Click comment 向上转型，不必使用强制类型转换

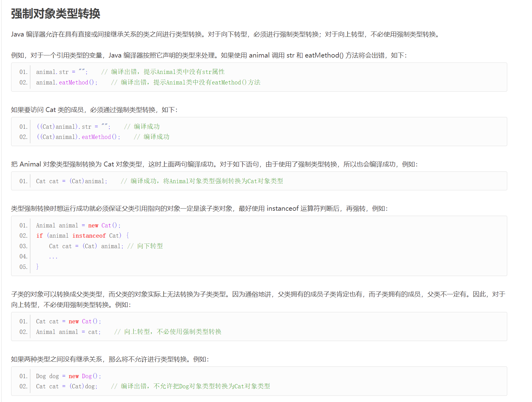coord(173,332)
